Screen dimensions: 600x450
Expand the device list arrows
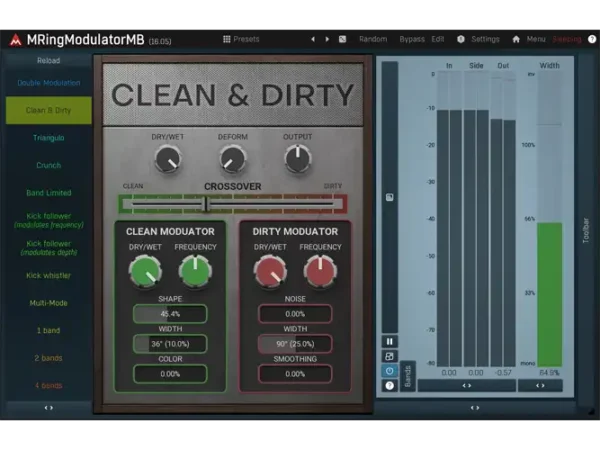[49, 408]
